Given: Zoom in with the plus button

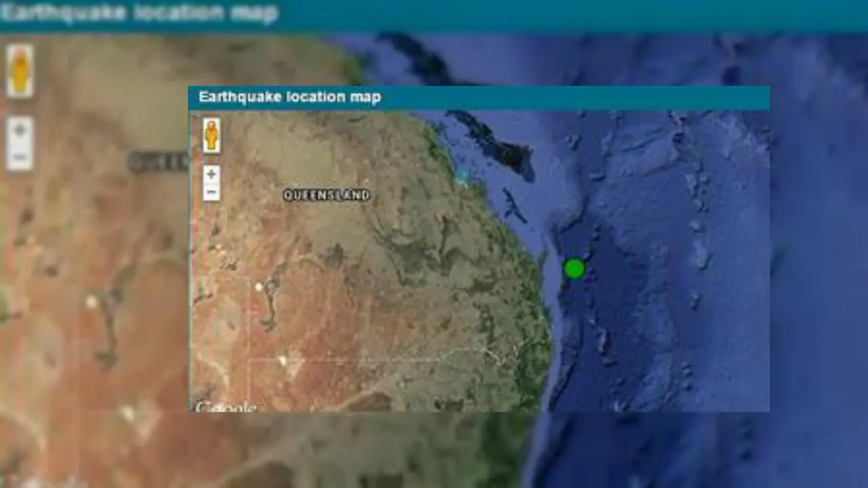Looking at the screenshot, I should 212,175.
